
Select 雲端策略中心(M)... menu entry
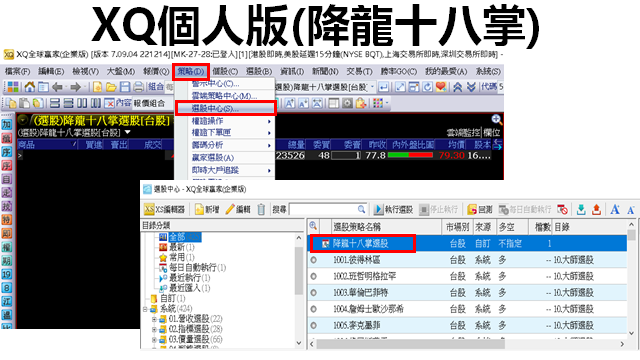tap(224, 96)
